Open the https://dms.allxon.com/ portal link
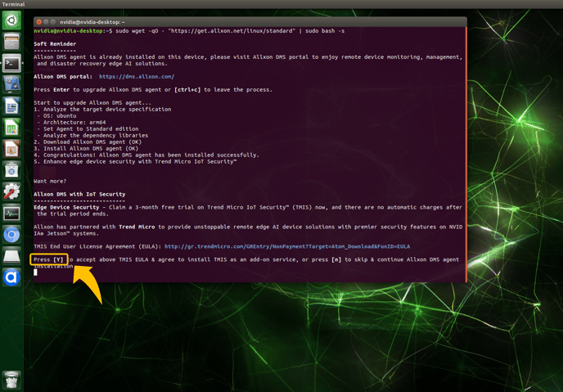 (137, 76)
